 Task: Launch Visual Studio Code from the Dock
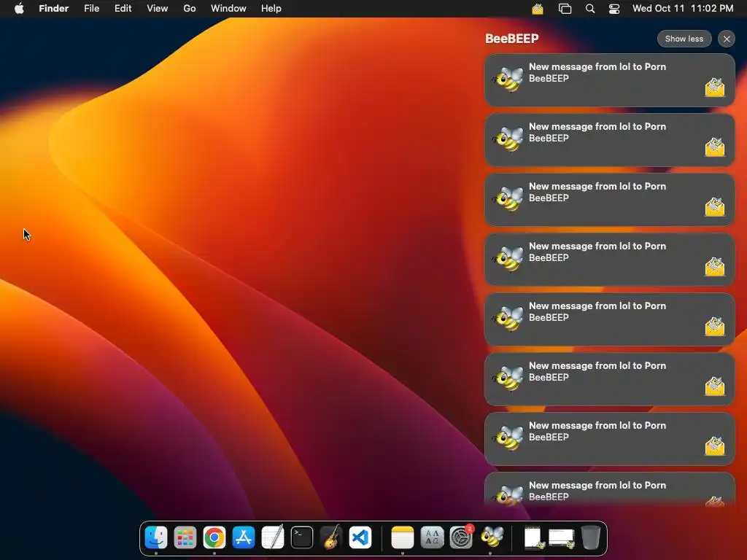pos(360,537)
